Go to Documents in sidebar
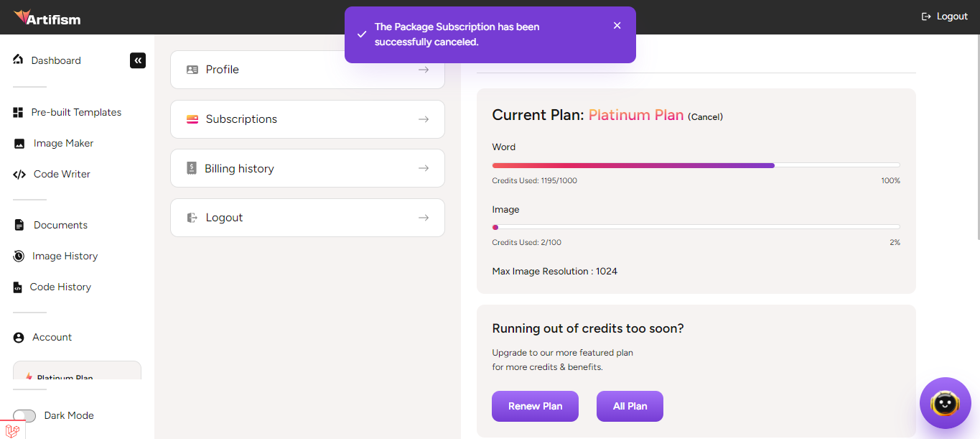 [x=60, y=225]
